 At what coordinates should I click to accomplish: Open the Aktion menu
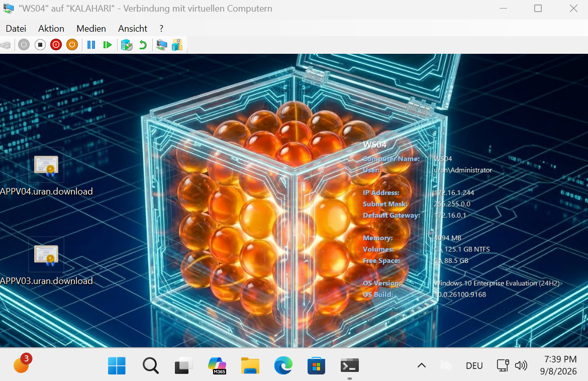click(51, 29)
